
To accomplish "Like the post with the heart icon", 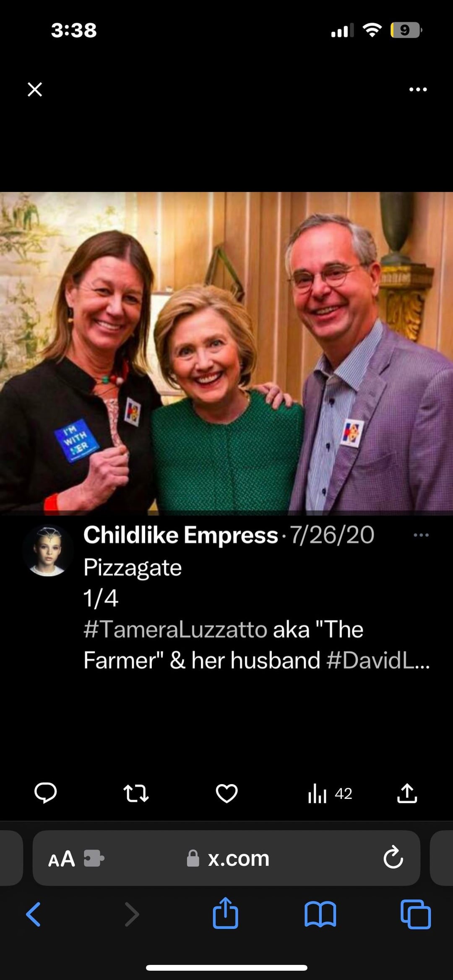I will pyautogui.click(x=226, y=793).
